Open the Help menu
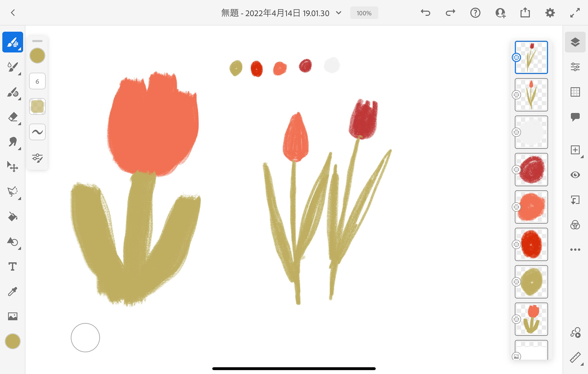This screenshot has height=374, width=588. [475, 13]
